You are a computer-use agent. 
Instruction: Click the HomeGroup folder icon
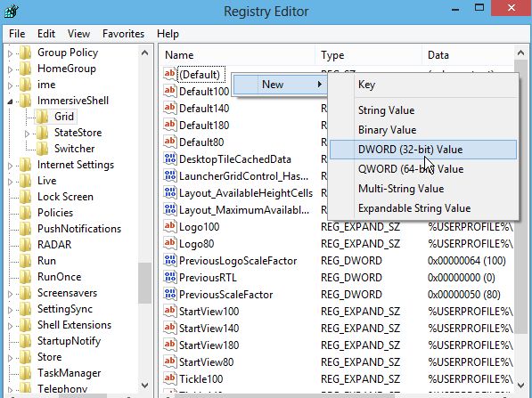[26, 69]
